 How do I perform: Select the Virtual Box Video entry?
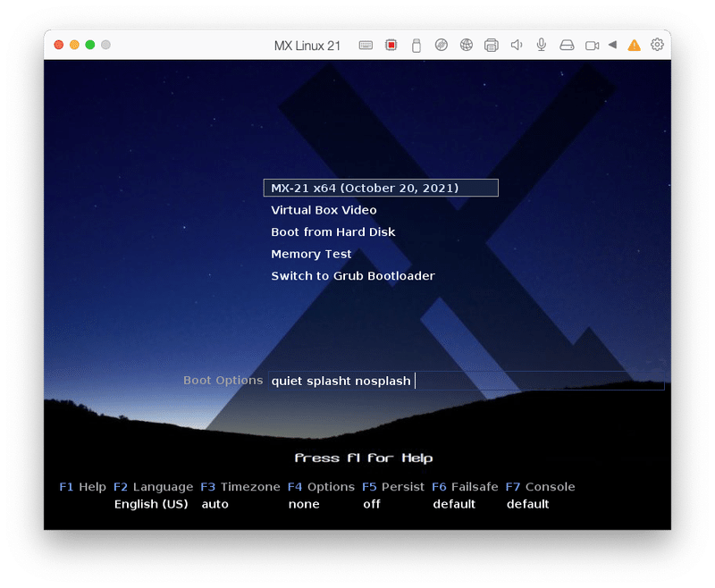click(324, 210)
